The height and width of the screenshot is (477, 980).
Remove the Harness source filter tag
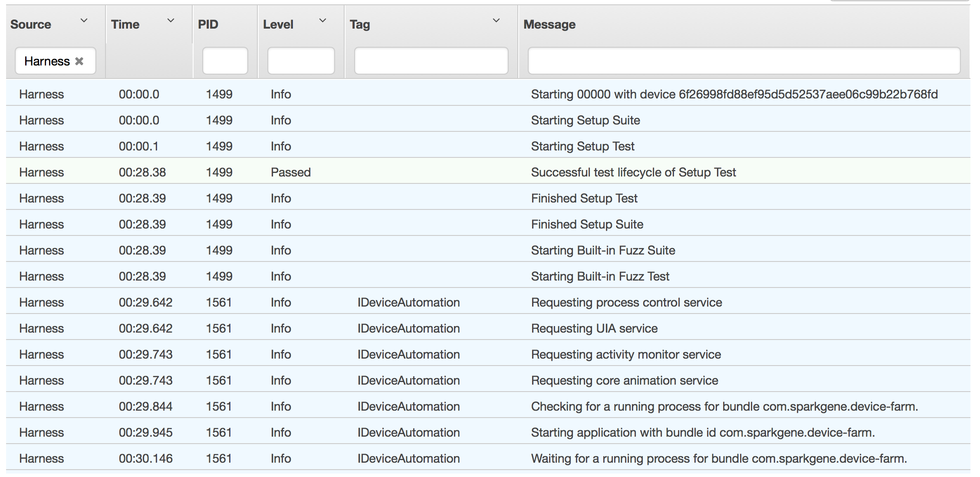(x=79, y=61)
